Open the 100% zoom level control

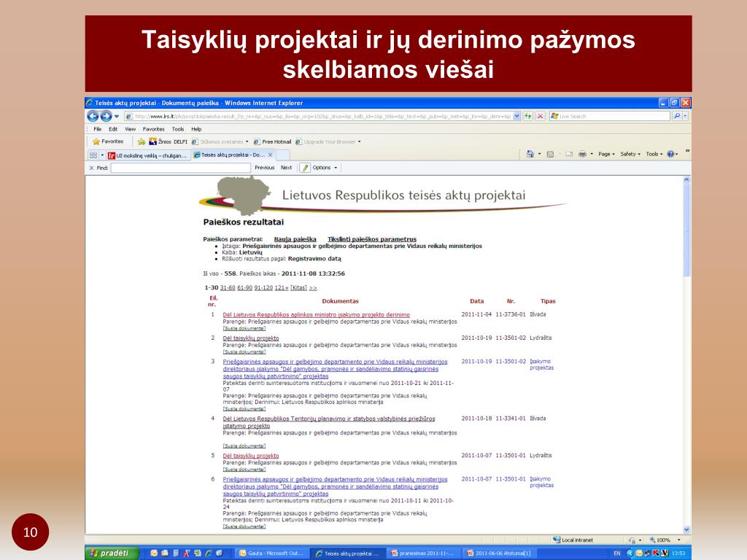665,540
